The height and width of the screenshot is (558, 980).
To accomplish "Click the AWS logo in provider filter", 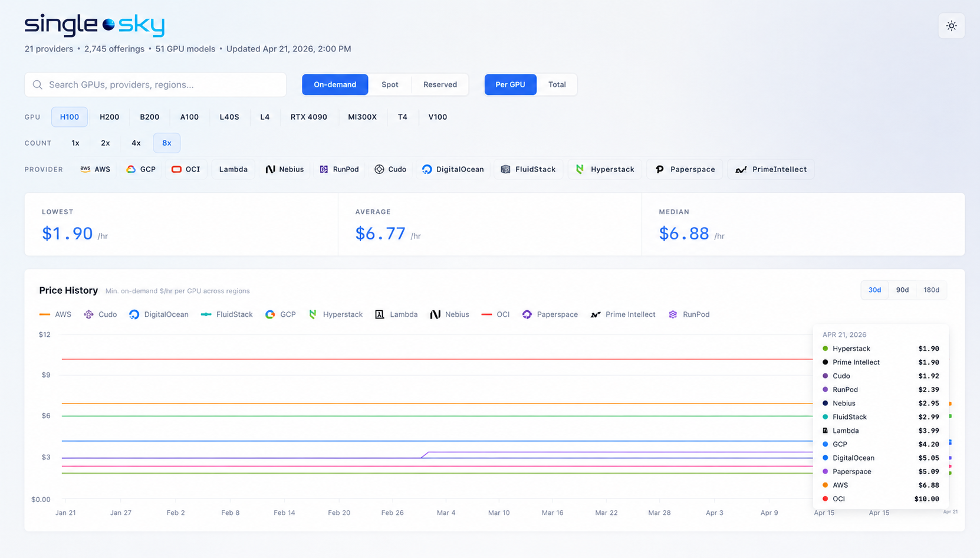I will coord(85,169).
